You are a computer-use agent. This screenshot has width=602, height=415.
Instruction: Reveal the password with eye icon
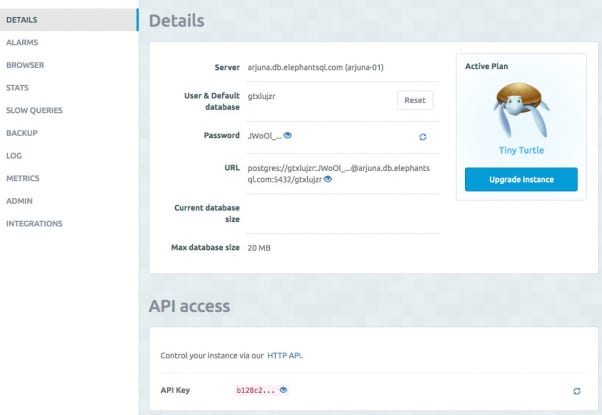[288, 135]
